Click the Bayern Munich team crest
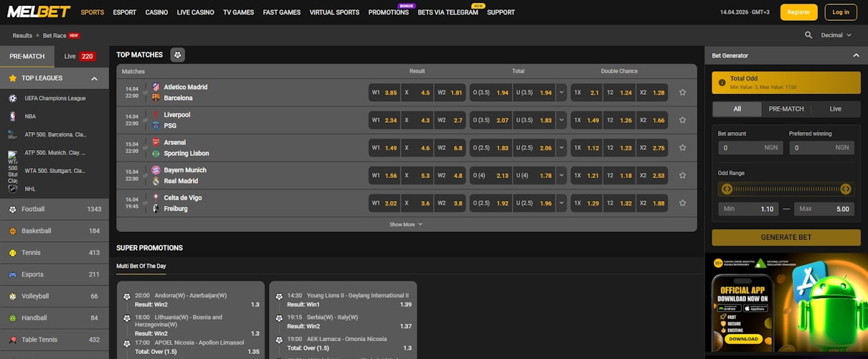868x359 pixels. click(156, 170)
